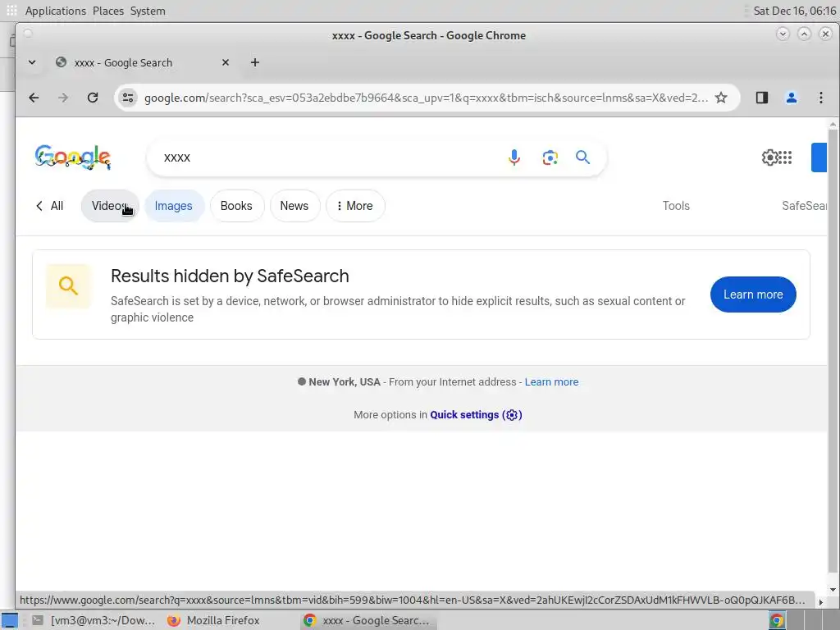Switch to the Videos tab

tap(111, 206)
